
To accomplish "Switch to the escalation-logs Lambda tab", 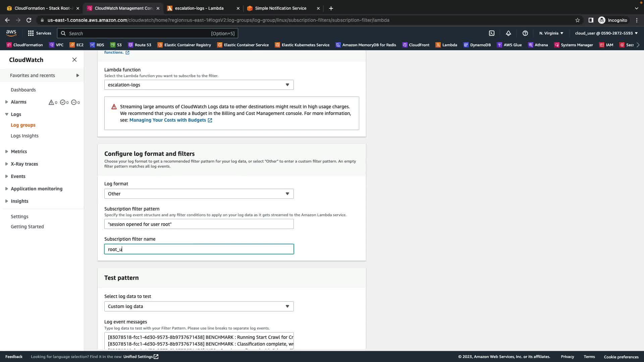I will (x=199, y=8).
